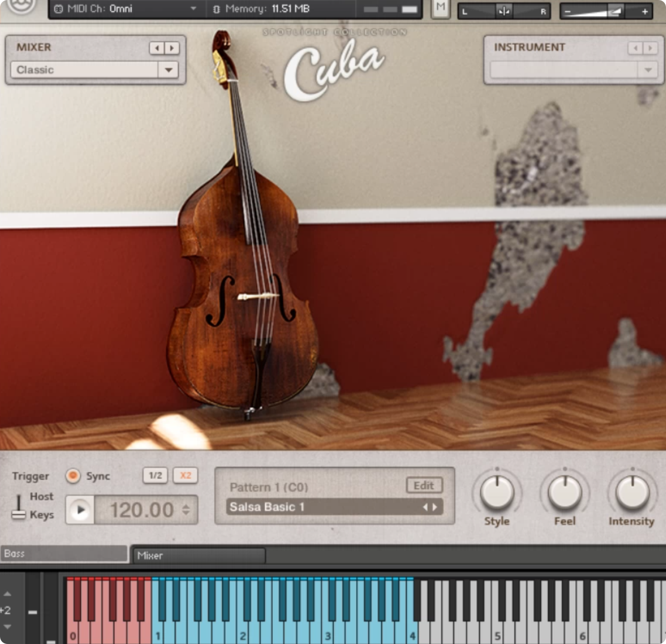666x644 pixels.
Task: Click the X2 double-tempo button
Action: [x=185, y=475]
